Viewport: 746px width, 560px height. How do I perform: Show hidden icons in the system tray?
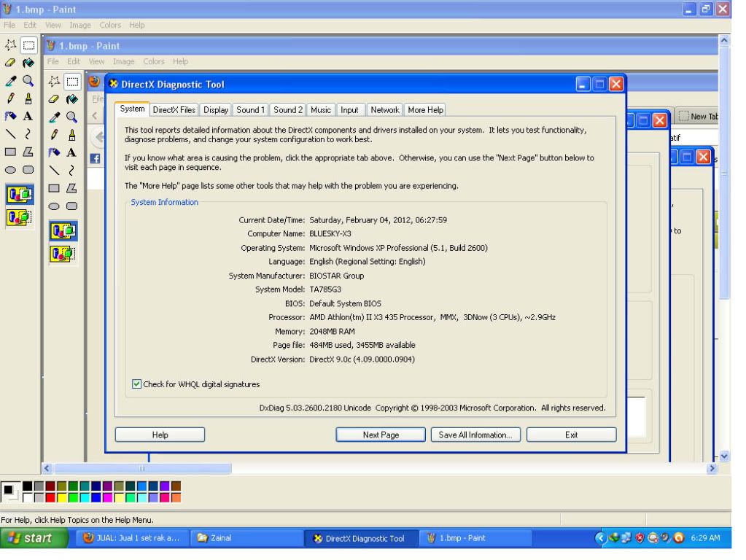601,537
